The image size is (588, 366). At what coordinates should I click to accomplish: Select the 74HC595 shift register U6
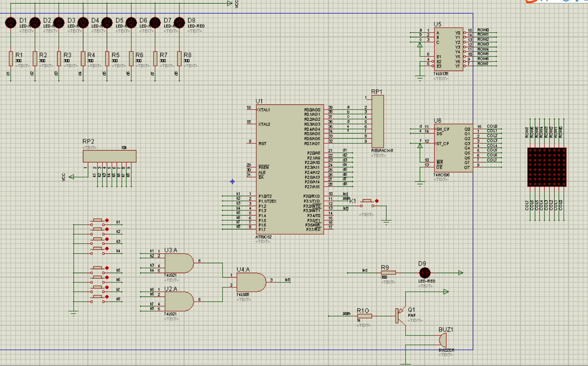453,148
